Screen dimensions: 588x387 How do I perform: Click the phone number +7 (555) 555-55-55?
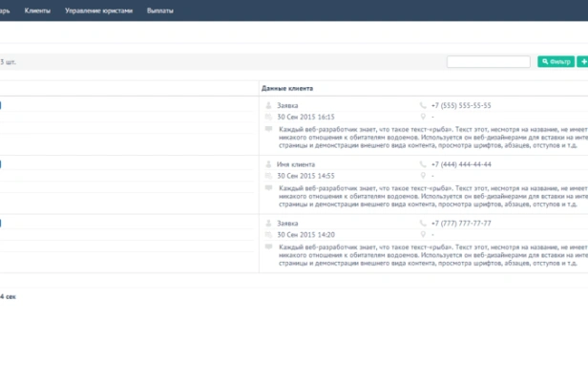click(x=461, y=105)
